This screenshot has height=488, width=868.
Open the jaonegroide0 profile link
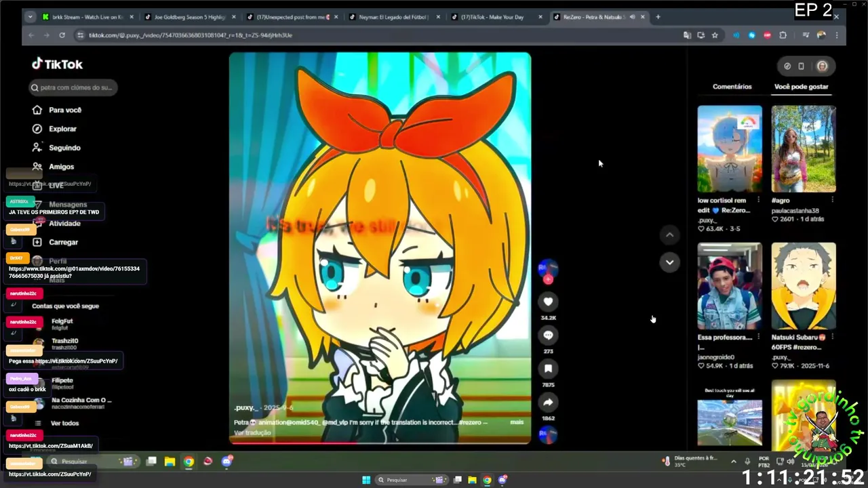(x=716, y=357)
